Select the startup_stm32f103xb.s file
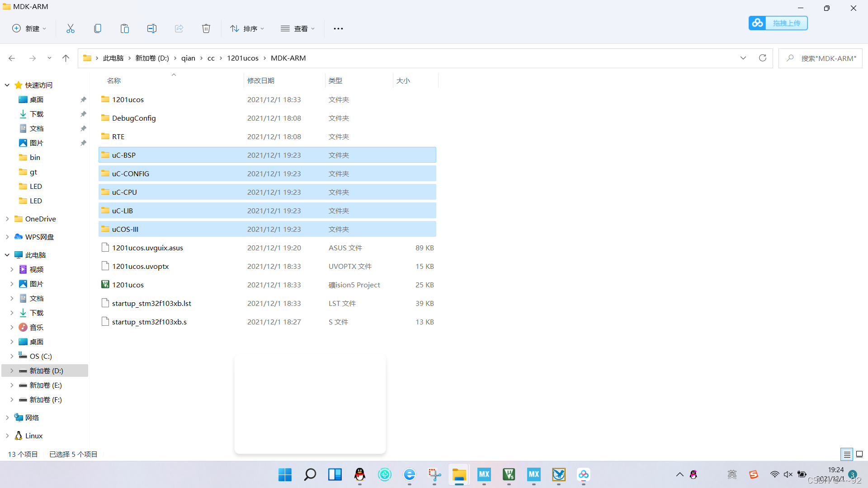The height and width of the screenshot is (488, 868). [x=149, y=322]
